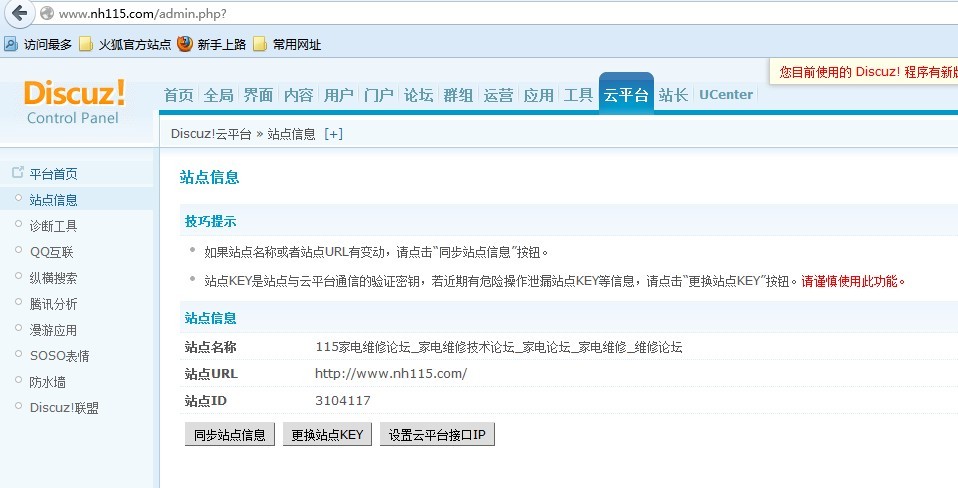Open the 工具 tab
The height and width of the screenshot is (488, 958).
click(579, 95)
